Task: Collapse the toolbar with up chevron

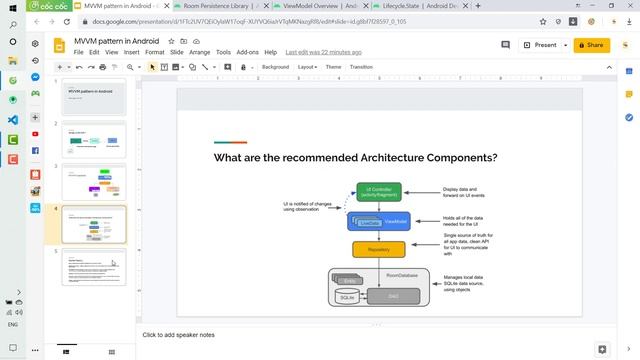Action: tap(609, 67)
